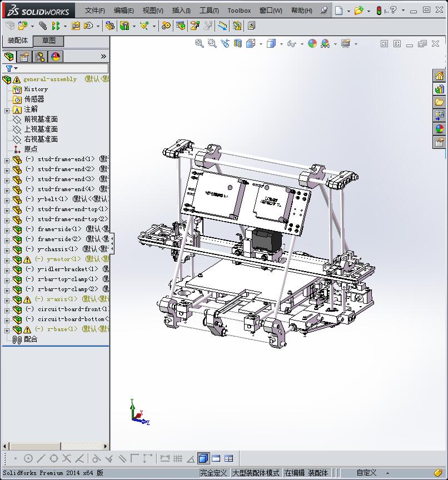The height and width of the screenshot is (480, 448).
Task: Open the 插入(I) menu
Action: [181, 11]
